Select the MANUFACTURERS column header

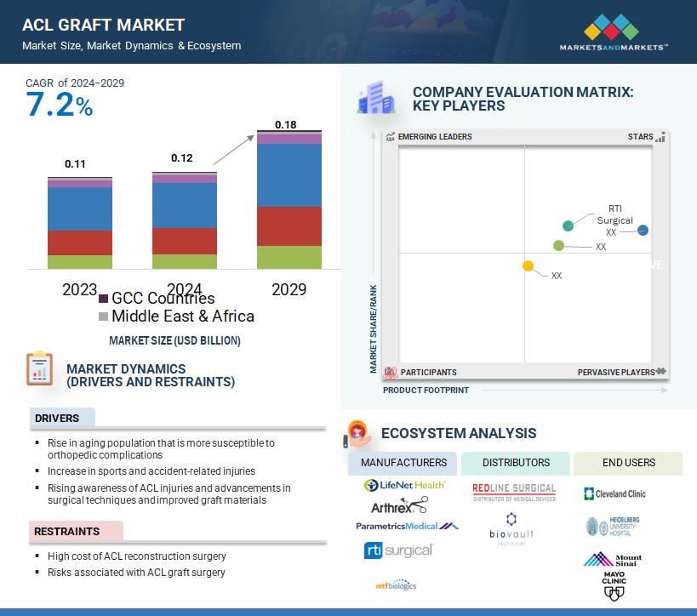403,463
